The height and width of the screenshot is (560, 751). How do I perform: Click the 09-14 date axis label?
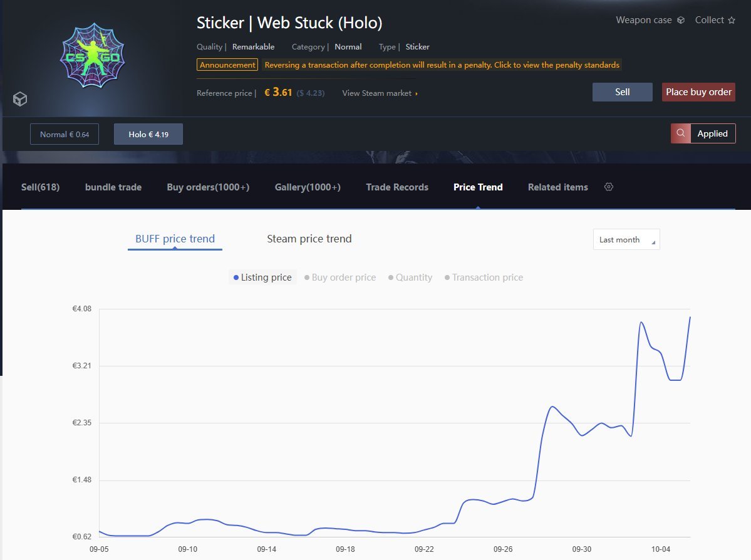(266, 549)
